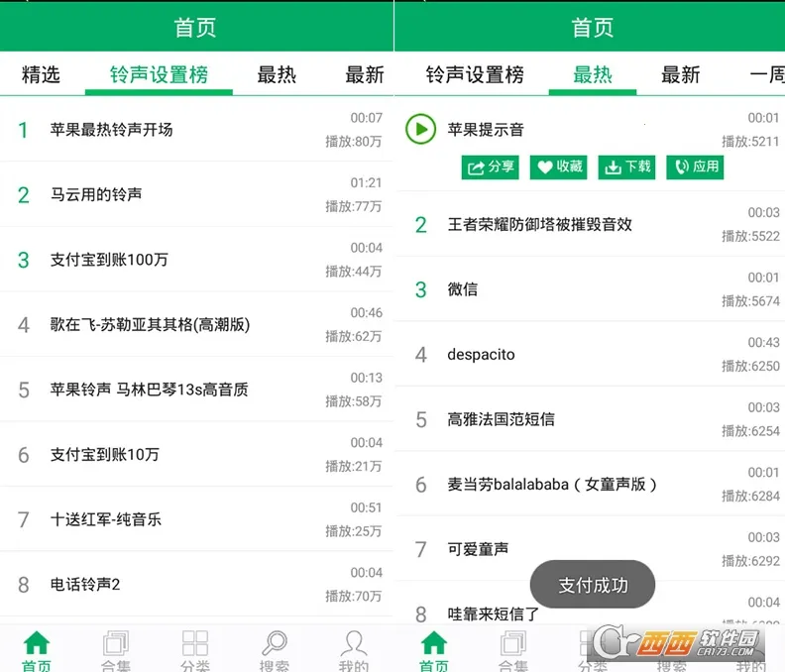The width and height of the screenshot is (785, 672).
Task: Play the 苹果提示音 ringtone
Action: (420, 129)
